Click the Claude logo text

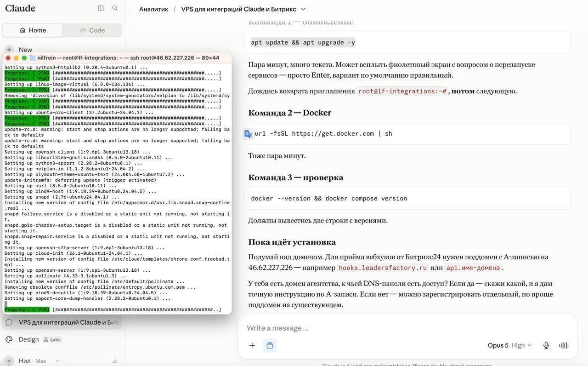coord(20,8)
